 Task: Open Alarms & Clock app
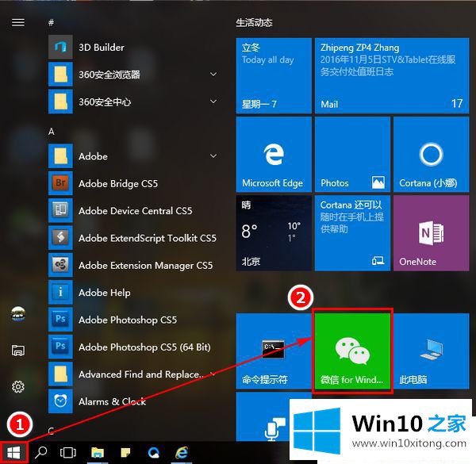click(133, 401)
